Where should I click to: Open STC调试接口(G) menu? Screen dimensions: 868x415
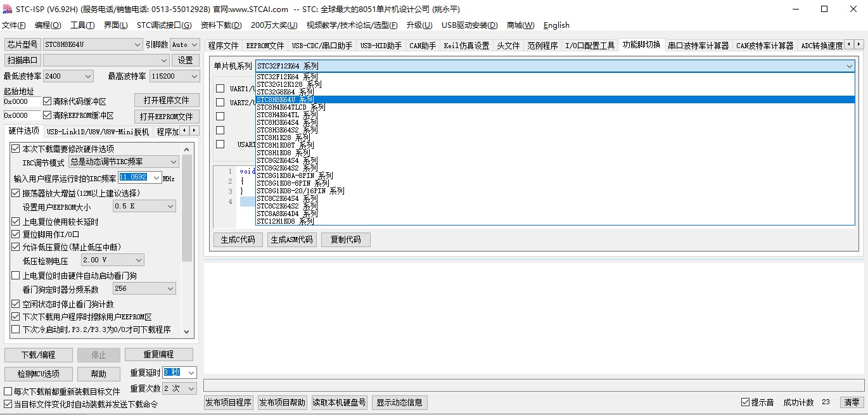coord(164,25)
